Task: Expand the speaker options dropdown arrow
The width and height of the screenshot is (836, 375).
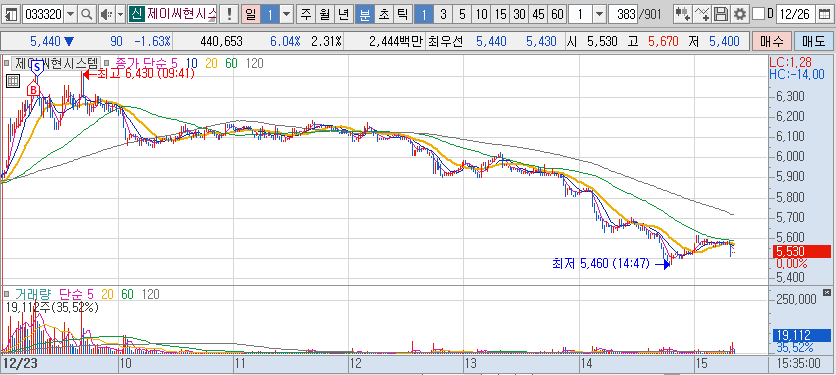Action: (120, 14)
